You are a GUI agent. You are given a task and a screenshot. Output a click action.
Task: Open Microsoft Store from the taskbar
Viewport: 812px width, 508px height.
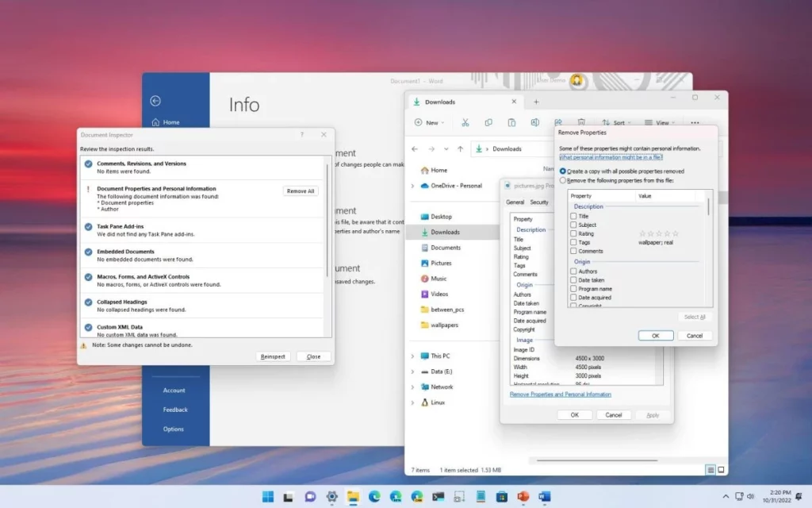(x=502, y=497)
